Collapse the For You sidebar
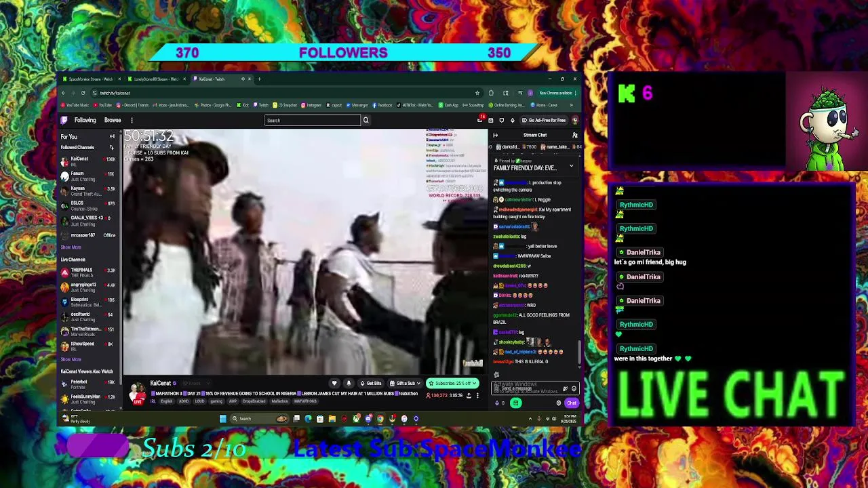Image resolution: width=868 pixels, height=488 pixels. 112,136
